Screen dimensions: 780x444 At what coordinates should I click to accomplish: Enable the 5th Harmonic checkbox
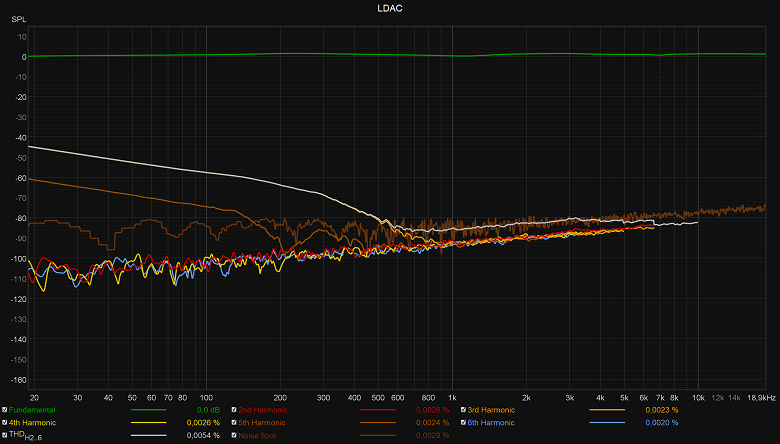234,423
